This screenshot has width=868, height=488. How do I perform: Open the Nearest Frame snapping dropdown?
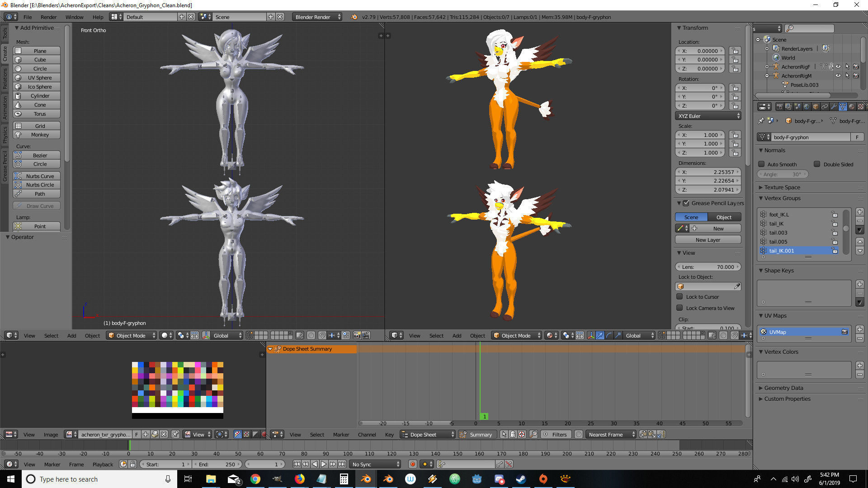pyautogui.click(x=611, y=434)
